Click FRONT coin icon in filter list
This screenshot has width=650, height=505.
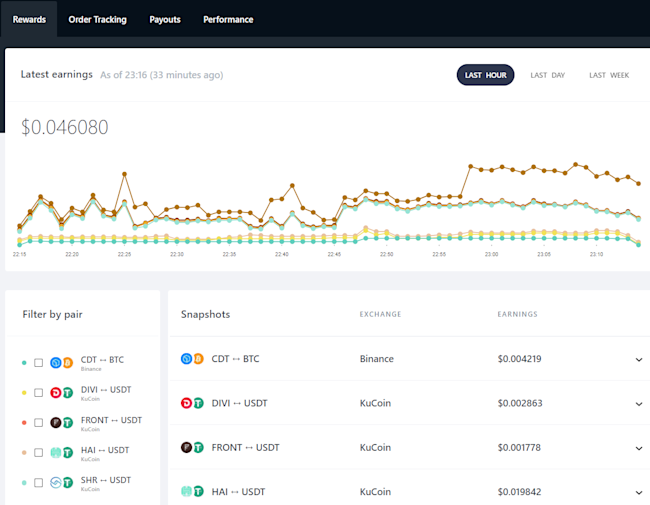point(56,422)
